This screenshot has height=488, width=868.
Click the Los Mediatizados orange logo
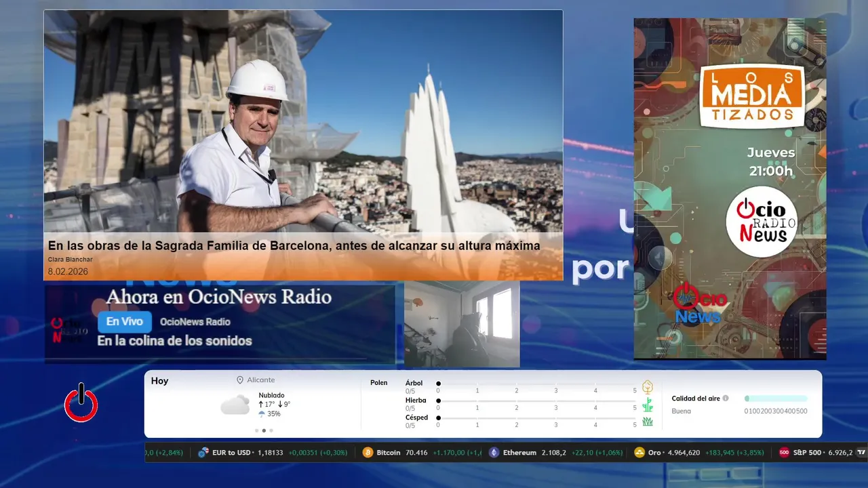pyautogui.click(x=752, y=96)
